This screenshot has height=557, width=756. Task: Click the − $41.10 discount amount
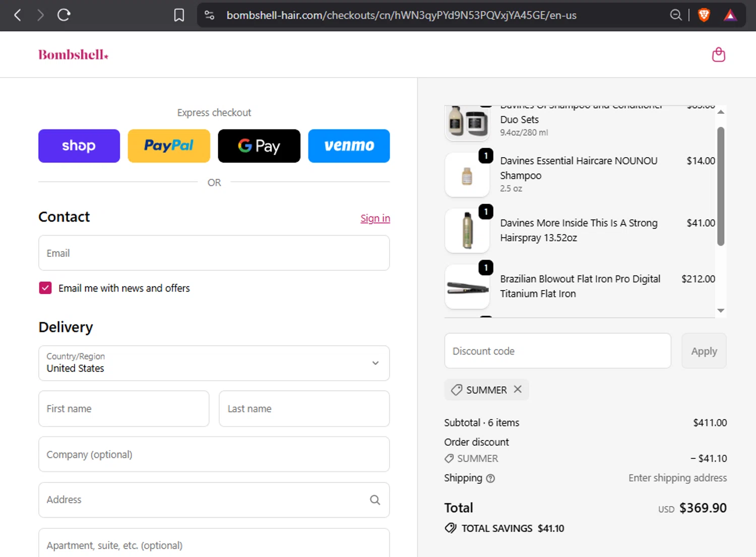point(709,458)
